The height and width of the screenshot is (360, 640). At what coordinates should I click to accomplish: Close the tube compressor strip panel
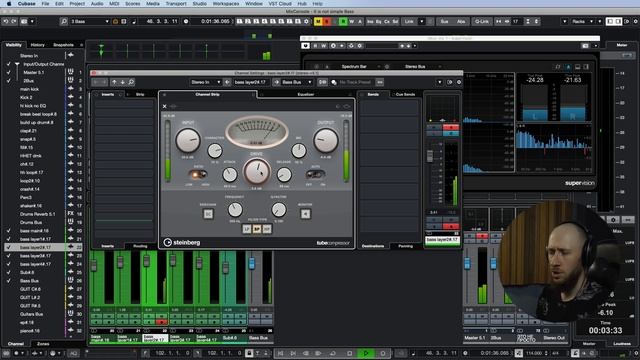[x=164, y=106]
